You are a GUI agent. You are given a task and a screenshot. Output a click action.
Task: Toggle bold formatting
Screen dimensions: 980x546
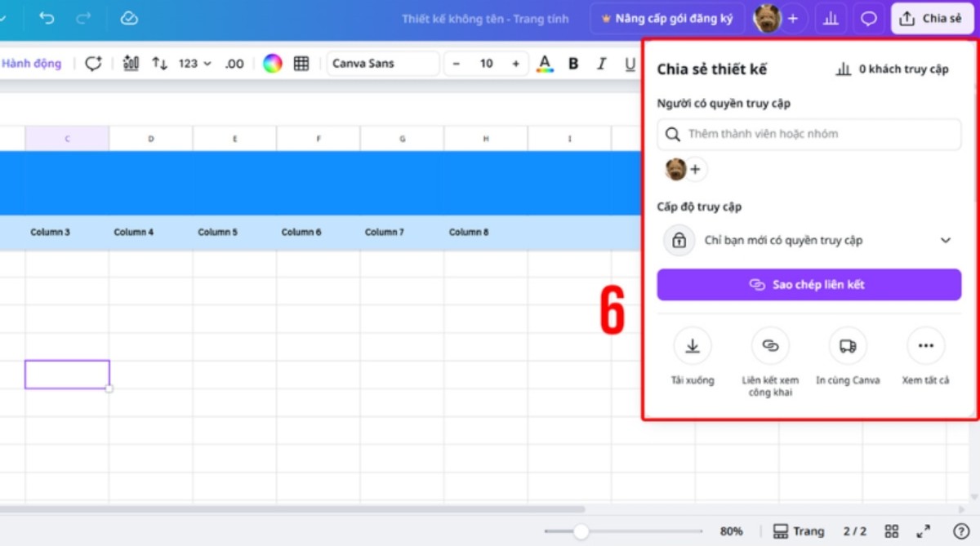[573, 64]
